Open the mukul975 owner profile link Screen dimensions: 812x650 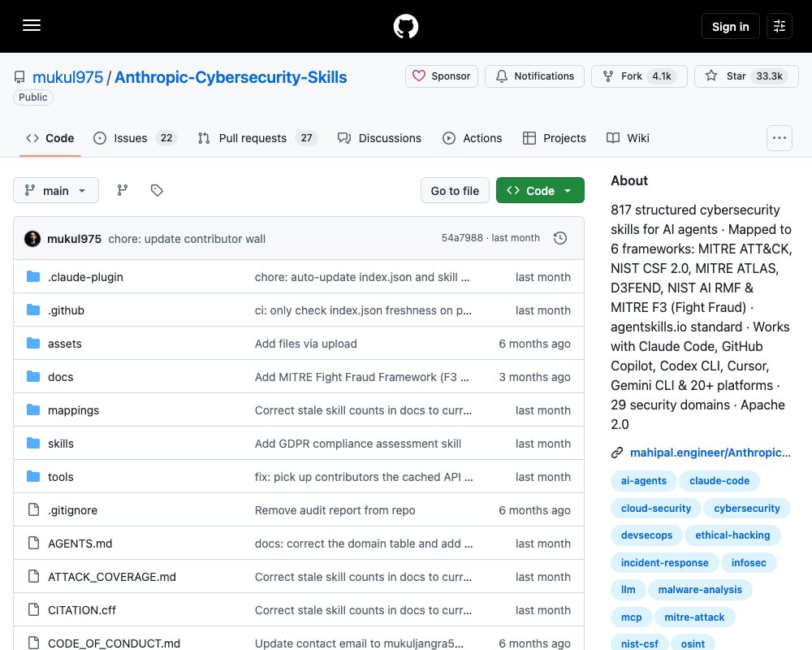point(68,77)
